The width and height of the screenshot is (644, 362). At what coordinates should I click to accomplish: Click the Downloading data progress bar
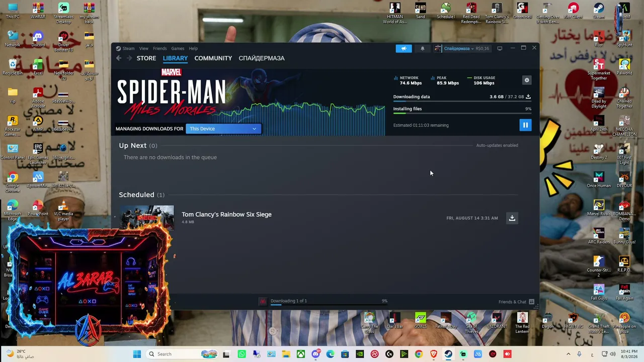coord(462,102)
